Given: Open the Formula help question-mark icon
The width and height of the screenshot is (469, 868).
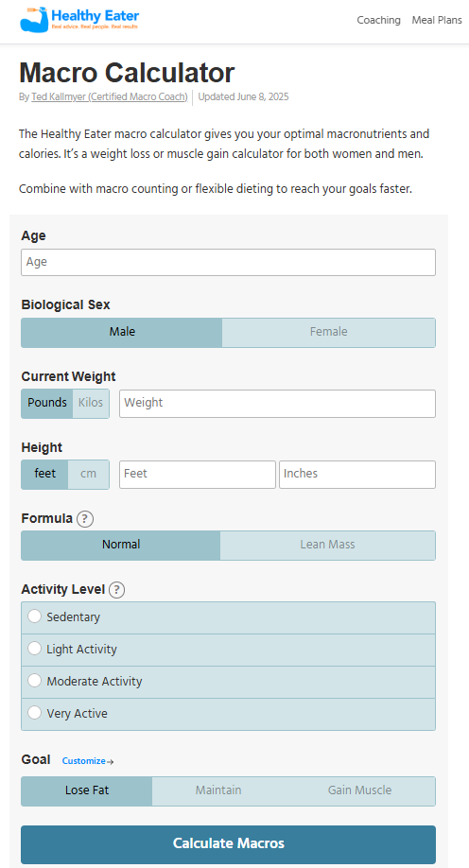Looking at the screenshot, I should coord(85,519).
